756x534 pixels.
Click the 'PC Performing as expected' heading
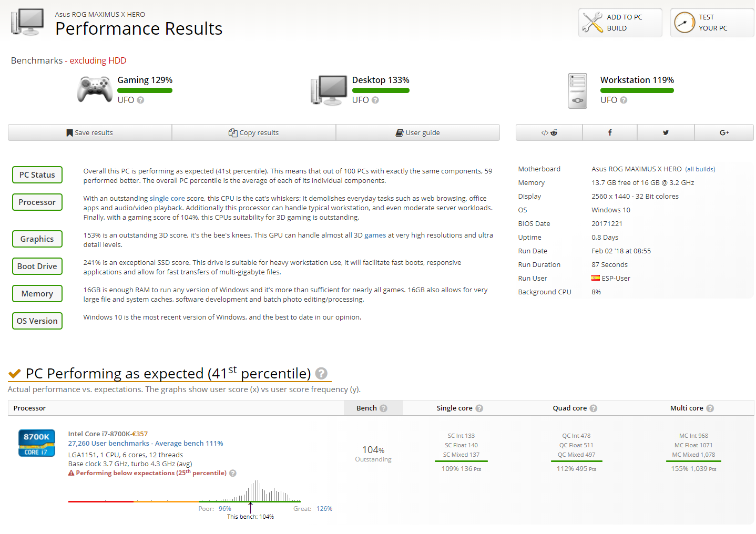(168, 373)
